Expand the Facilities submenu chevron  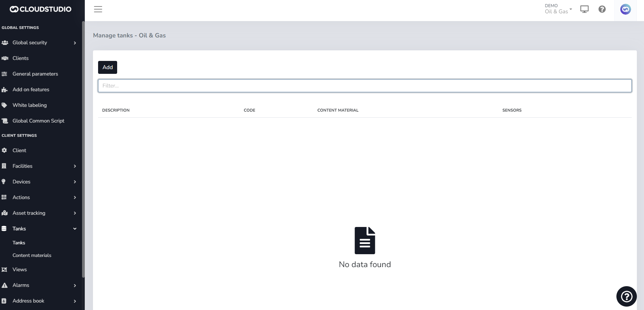click(x=75, y=166)
